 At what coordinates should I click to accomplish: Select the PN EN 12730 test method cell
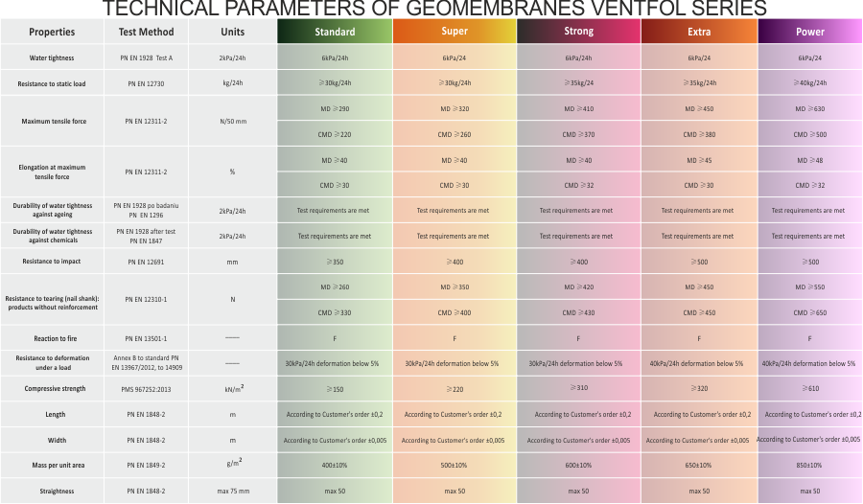(x=146, y=83)
